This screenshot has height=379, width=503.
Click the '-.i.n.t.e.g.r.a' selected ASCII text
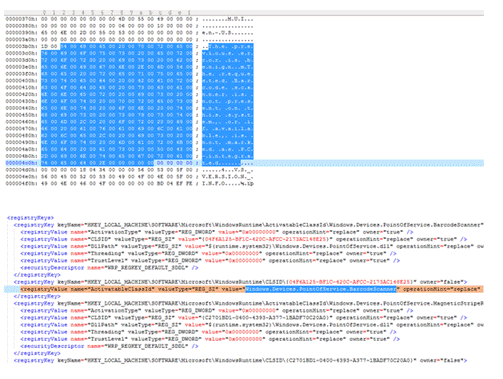pyautogui.click(x=227, y=156)
